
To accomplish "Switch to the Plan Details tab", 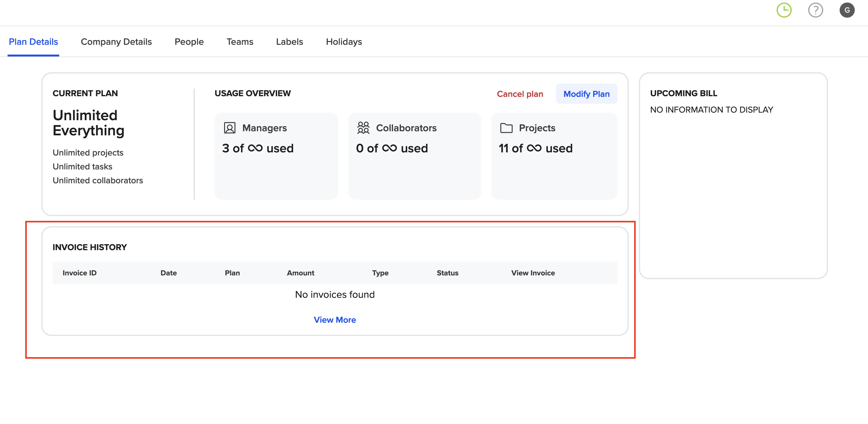I will coord(33,42).
